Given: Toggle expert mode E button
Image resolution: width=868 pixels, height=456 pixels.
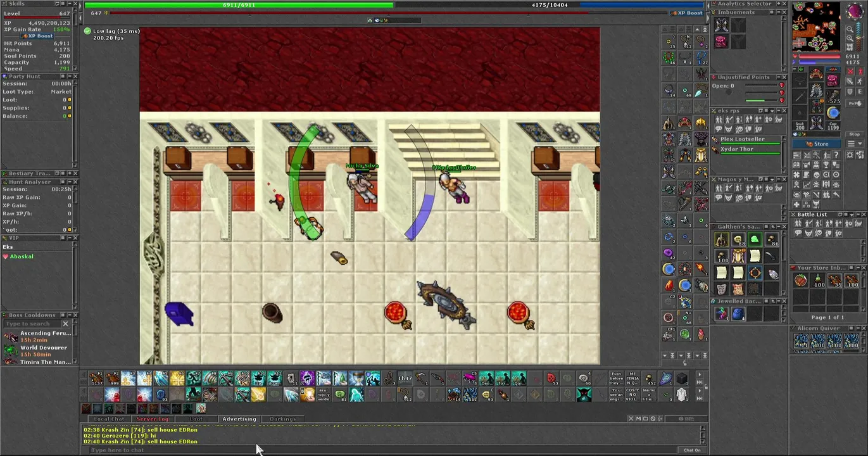Looking at the screenshot, I should (x=860, y=92).
